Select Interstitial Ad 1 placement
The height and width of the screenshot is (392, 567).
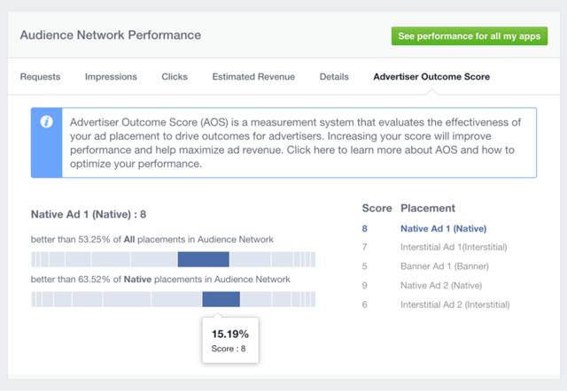coord(454,247)
